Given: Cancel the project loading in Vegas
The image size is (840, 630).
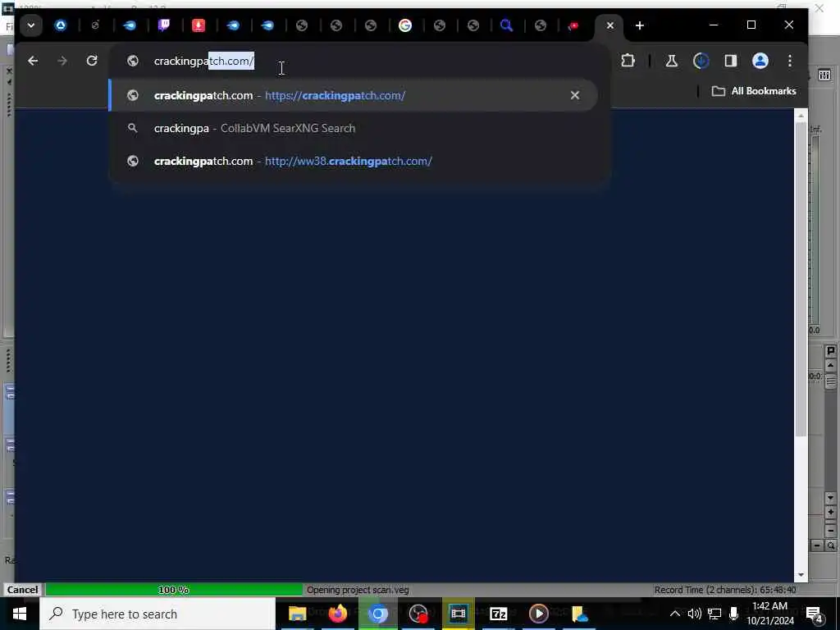Looking at the screenshot, I should click(22, 589).
